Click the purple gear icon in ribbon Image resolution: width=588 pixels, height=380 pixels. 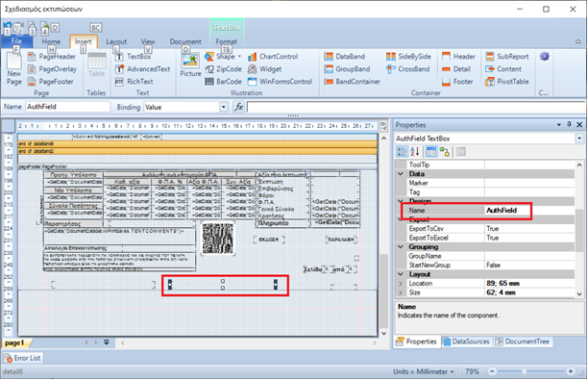545,57
